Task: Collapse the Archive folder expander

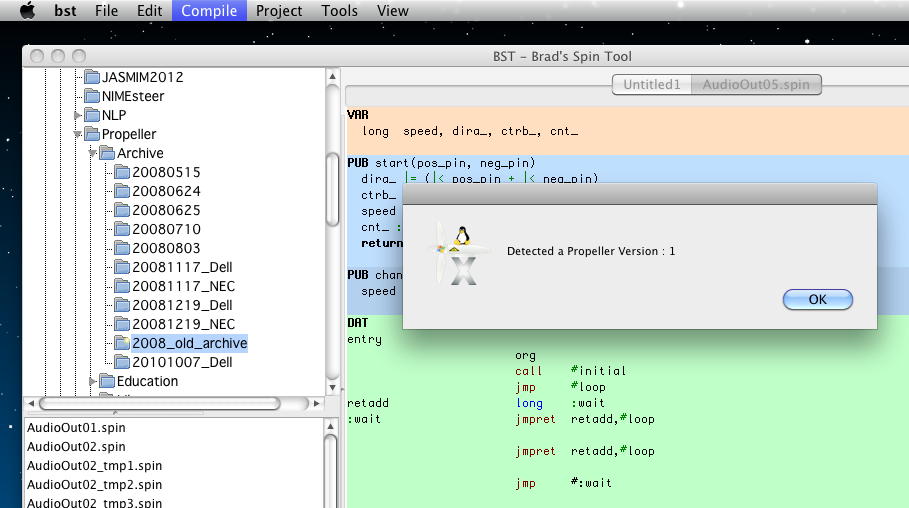Action: tap(93, 153)
